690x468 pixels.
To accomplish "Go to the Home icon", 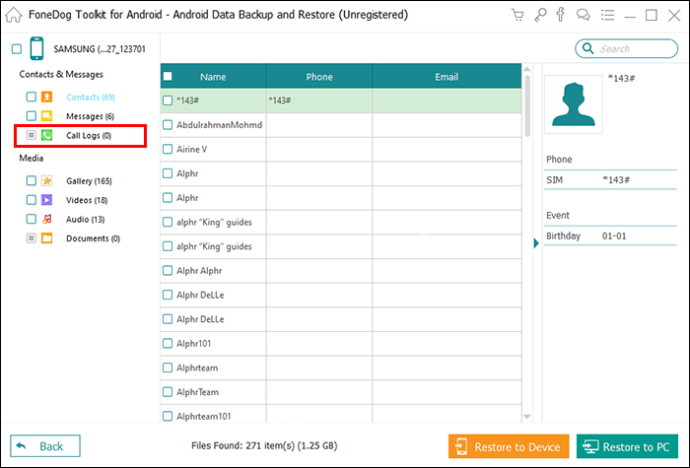I will tap(14, 15).
